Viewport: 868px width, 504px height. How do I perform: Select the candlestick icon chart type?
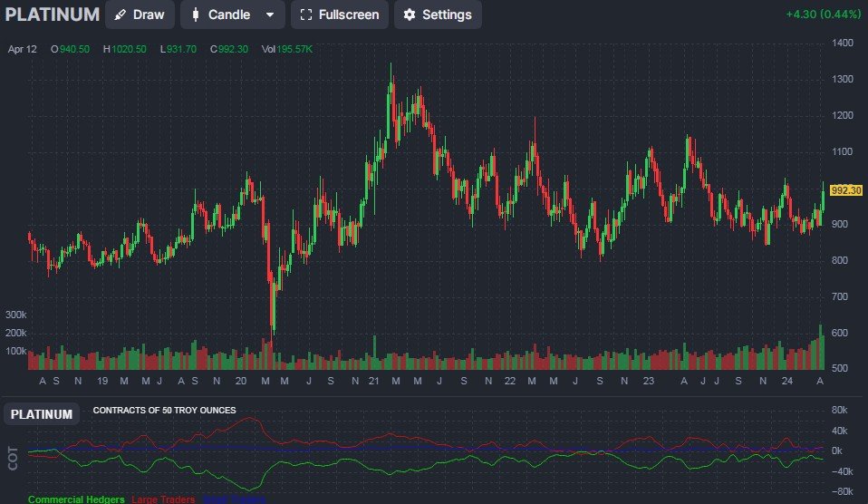click(195, 15)
